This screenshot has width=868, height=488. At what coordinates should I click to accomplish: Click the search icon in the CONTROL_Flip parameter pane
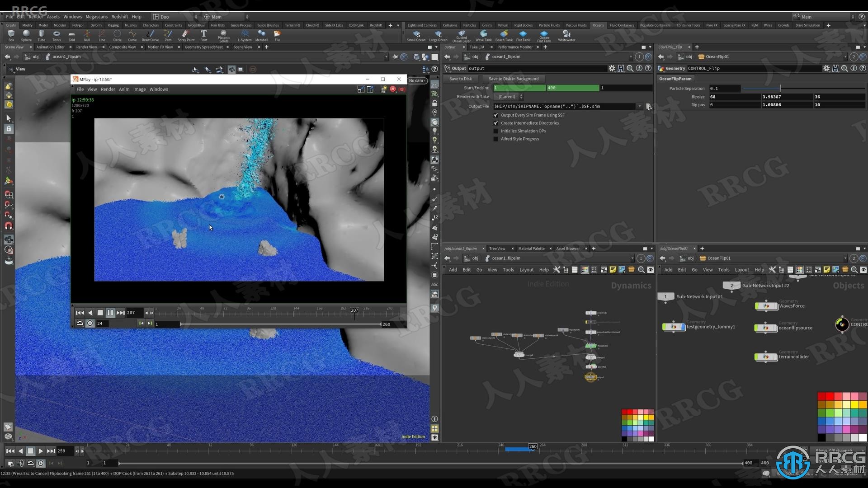click(844, 68)
